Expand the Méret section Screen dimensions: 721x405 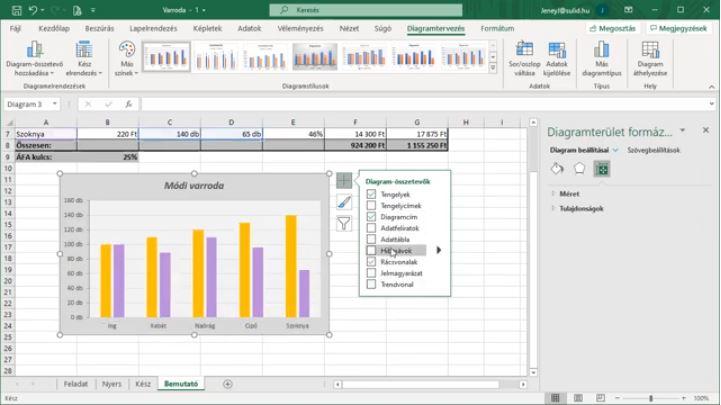[568, 193]
